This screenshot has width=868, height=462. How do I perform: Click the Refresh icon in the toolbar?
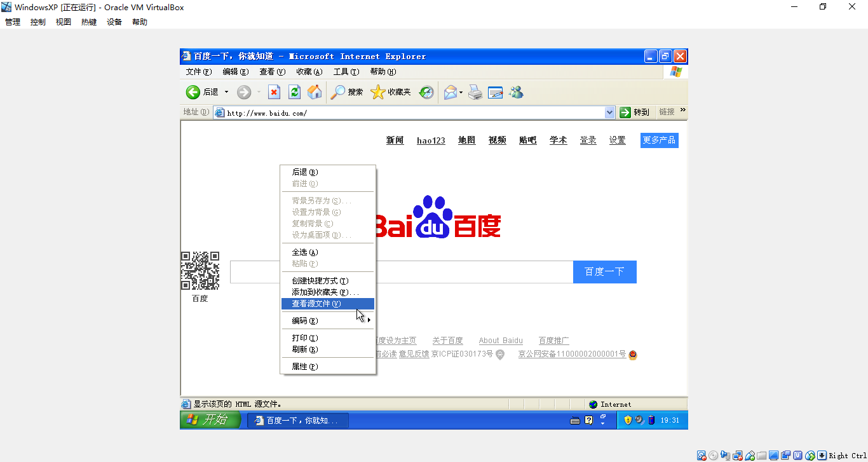pos(294,92)
